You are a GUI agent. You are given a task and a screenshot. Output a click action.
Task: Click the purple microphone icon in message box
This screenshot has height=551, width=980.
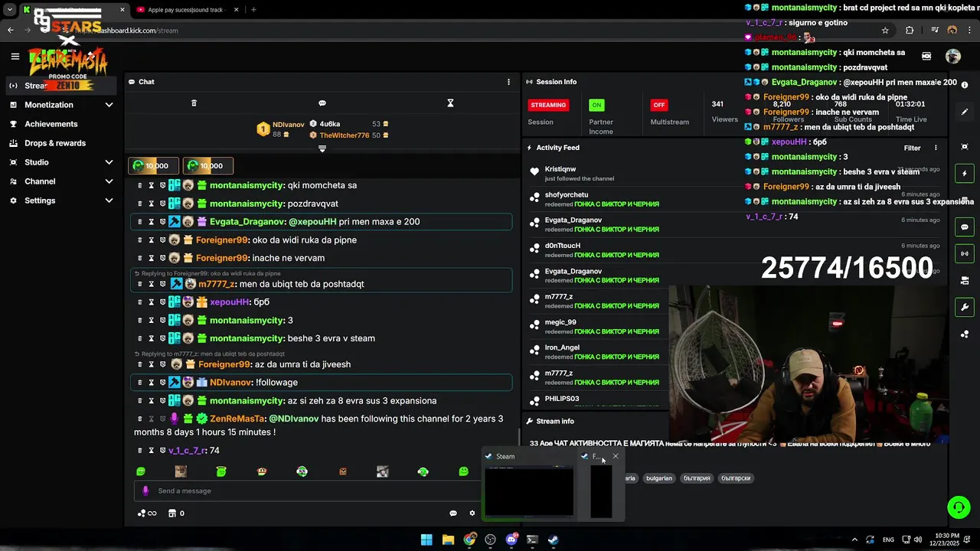[145, 491]
